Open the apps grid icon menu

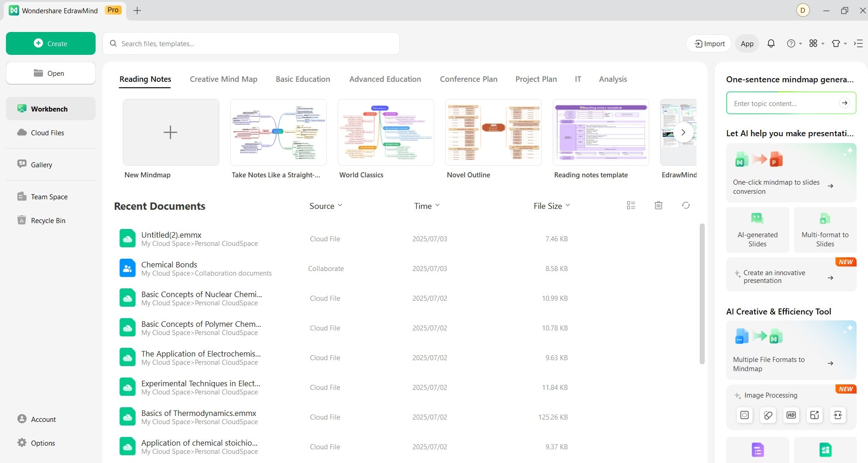816,43
